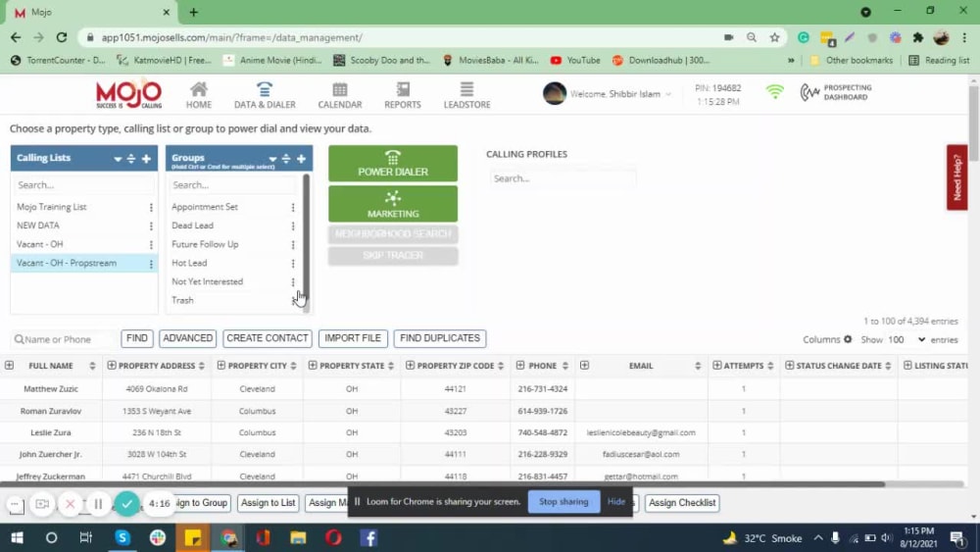The height and width of the screenshot is (552, 980).
Task: Expand the Property State column plus icon
Action: coord(313,366)
